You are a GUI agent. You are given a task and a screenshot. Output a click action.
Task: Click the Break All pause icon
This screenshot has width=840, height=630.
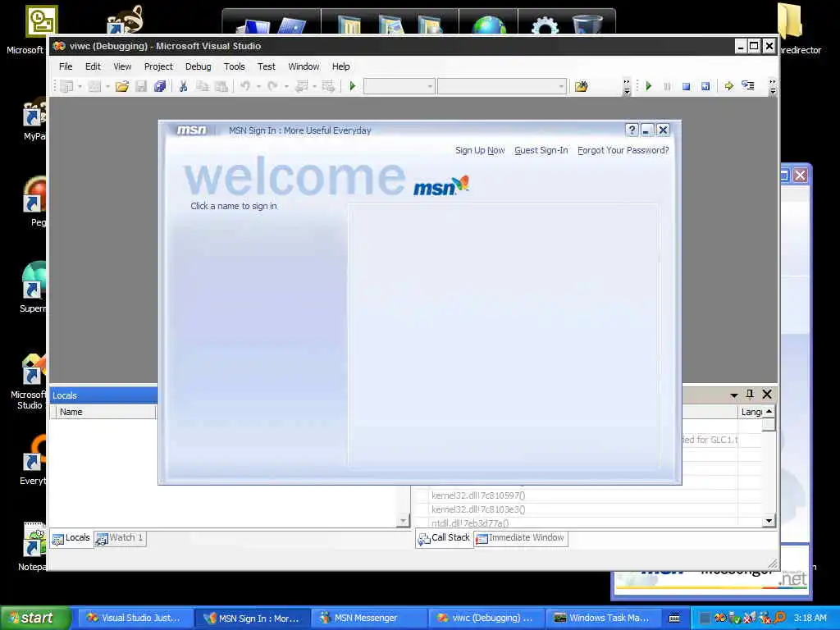(667, 86)
